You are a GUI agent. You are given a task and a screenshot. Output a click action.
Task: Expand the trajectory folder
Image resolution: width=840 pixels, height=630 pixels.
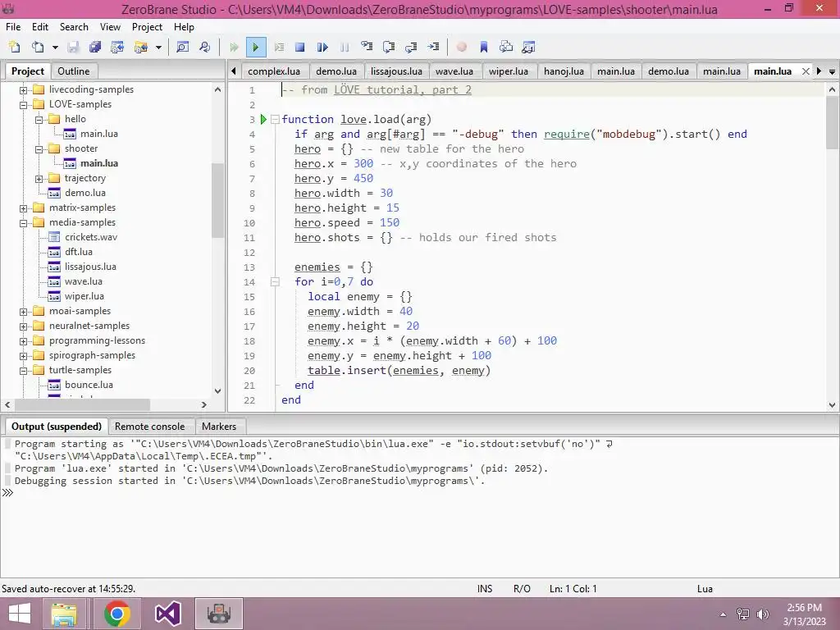coord(39,179)
